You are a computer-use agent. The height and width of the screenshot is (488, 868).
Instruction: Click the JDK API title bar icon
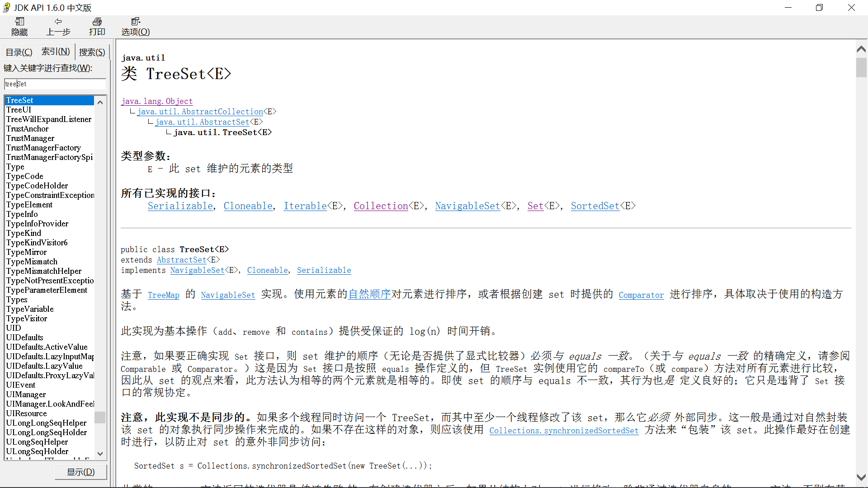[x=6, y=8]
